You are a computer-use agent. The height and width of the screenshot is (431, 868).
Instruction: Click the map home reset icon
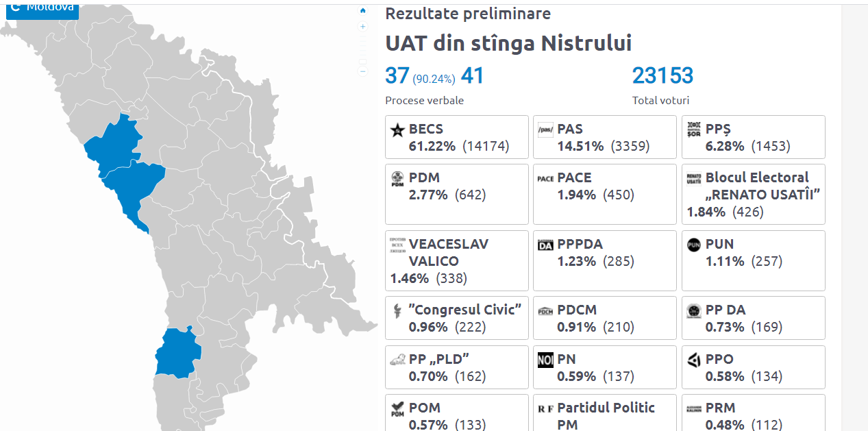(x=363, y=10)
